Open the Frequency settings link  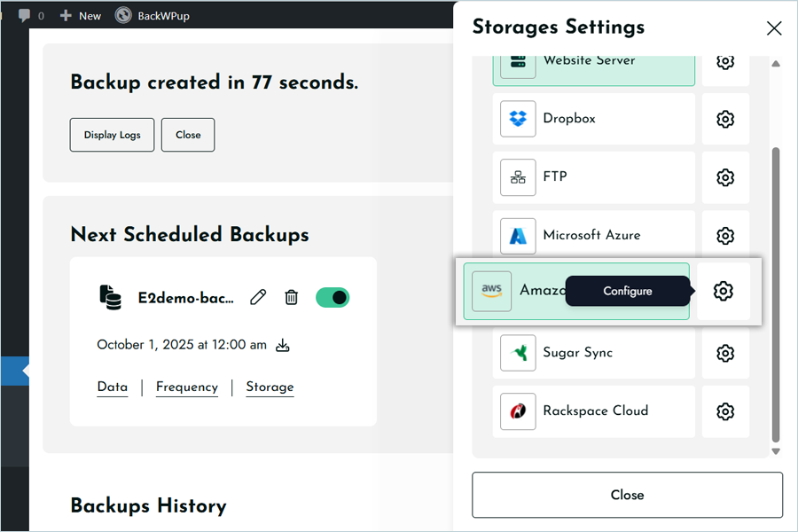pyautogui.click(x=186, y=387)
